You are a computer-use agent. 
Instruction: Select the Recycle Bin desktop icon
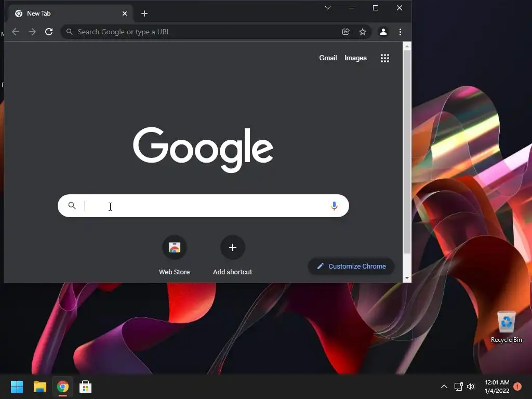(507, 327)
